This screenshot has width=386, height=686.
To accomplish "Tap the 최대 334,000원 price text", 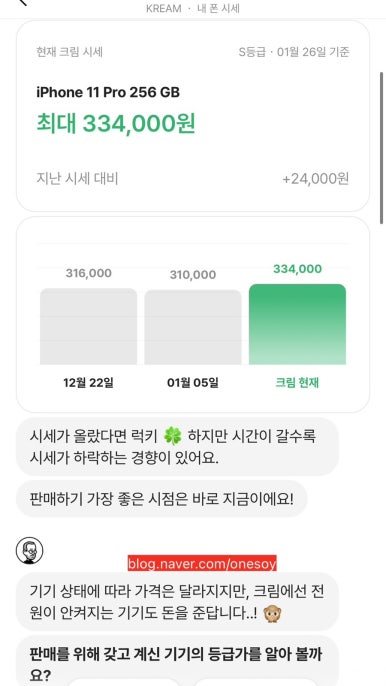I will (x=116, y=124).
